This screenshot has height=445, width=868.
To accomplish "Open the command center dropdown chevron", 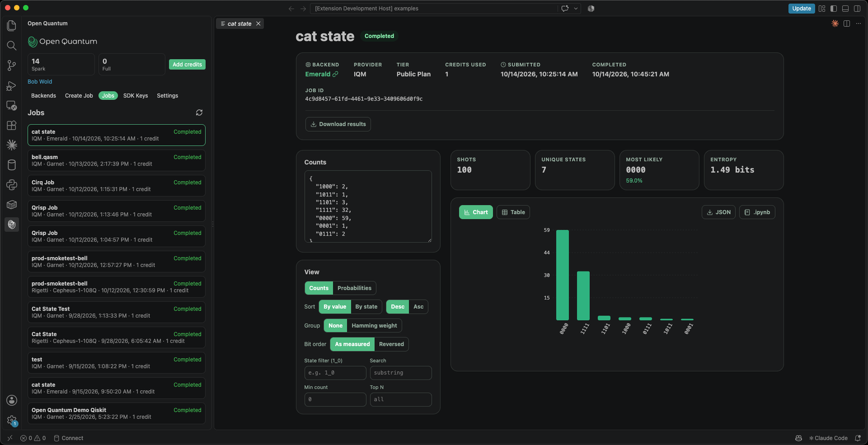I will [x=576, y=9].
